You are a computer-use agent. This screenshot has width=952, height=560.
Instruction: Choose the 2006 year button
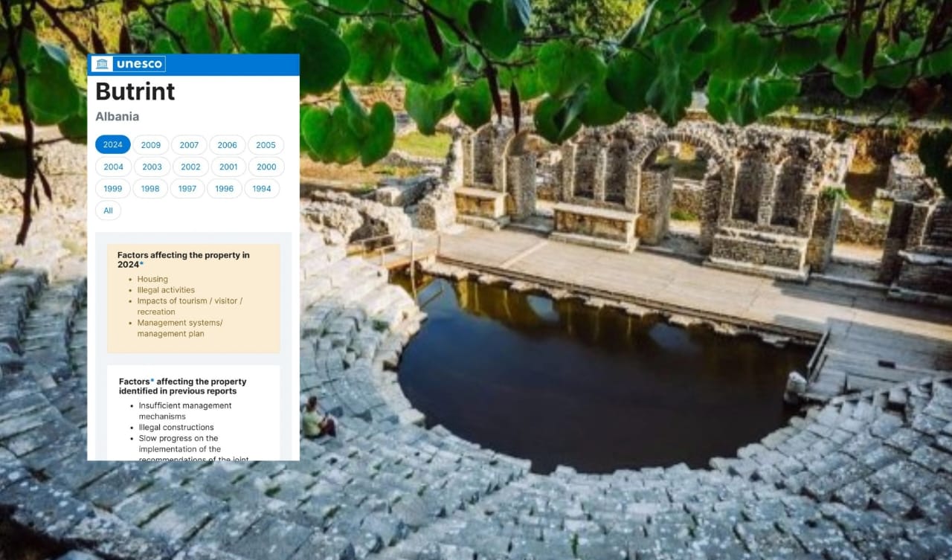pyautogui.click(x=227, y=145)
